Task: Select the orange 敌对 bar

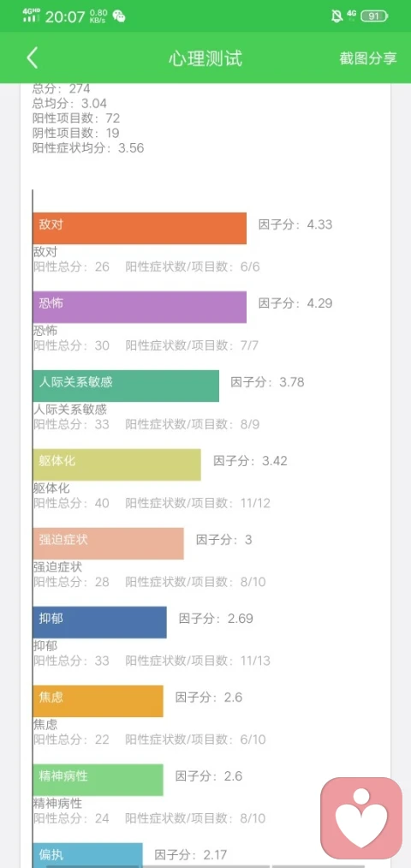Action: pos(140,228)
